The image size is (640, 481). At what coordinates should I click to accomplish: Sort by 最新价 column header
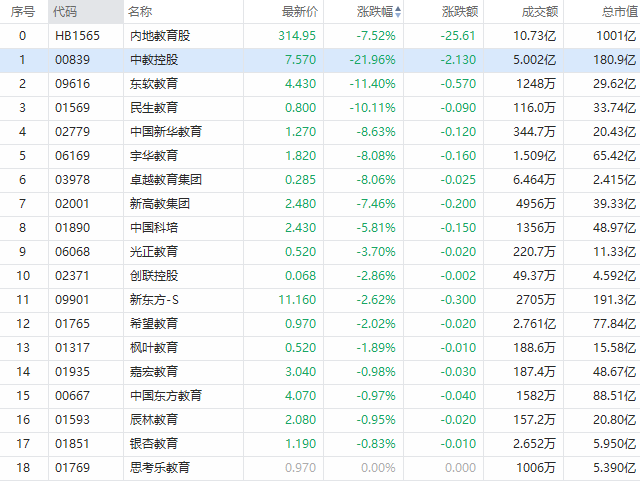(x=300, y=12)
